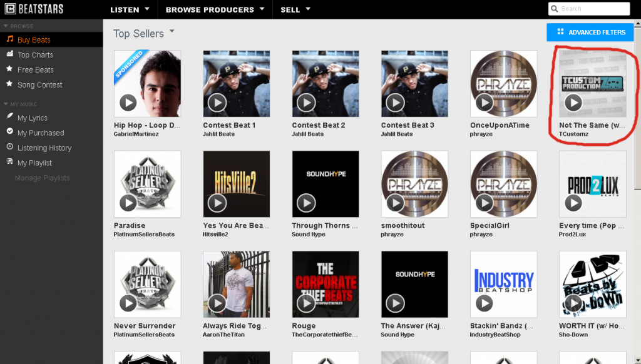Play The Answer by Sound Hype

coord(396,303)
